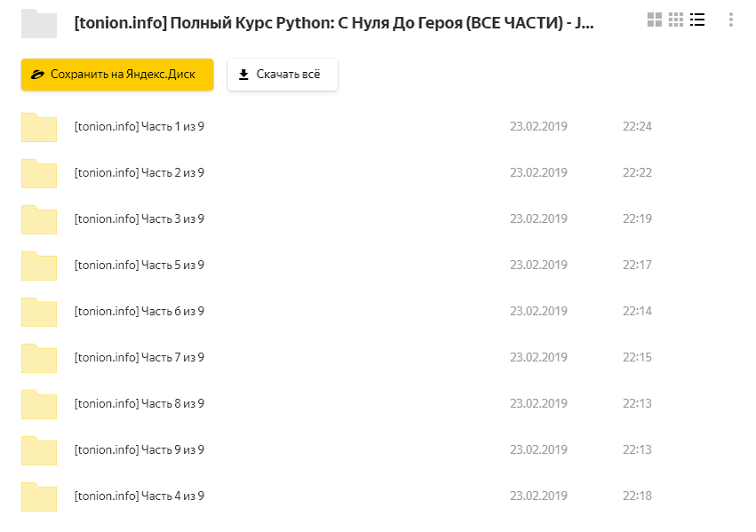This screenshot has width=756, height=532.
Task: Select the name '[tonion.info] Часть 8 из 9'
Action: (x=139, y=404)
